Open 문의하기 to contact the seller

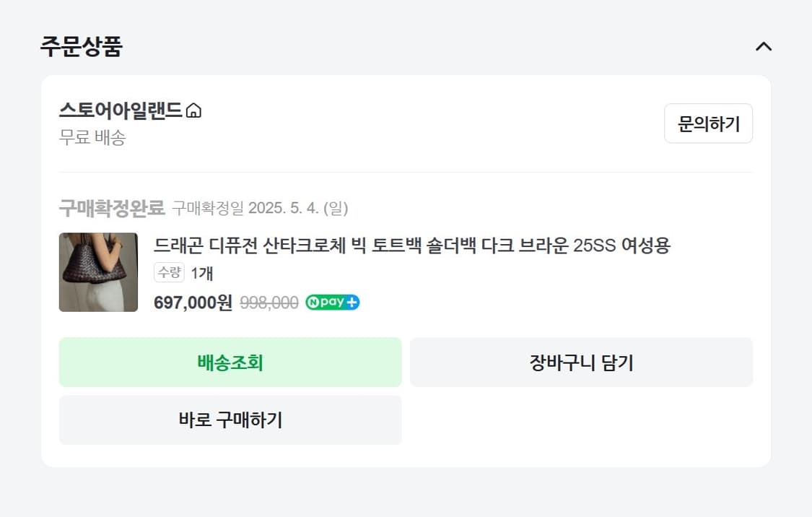click(x=708, y=123)
